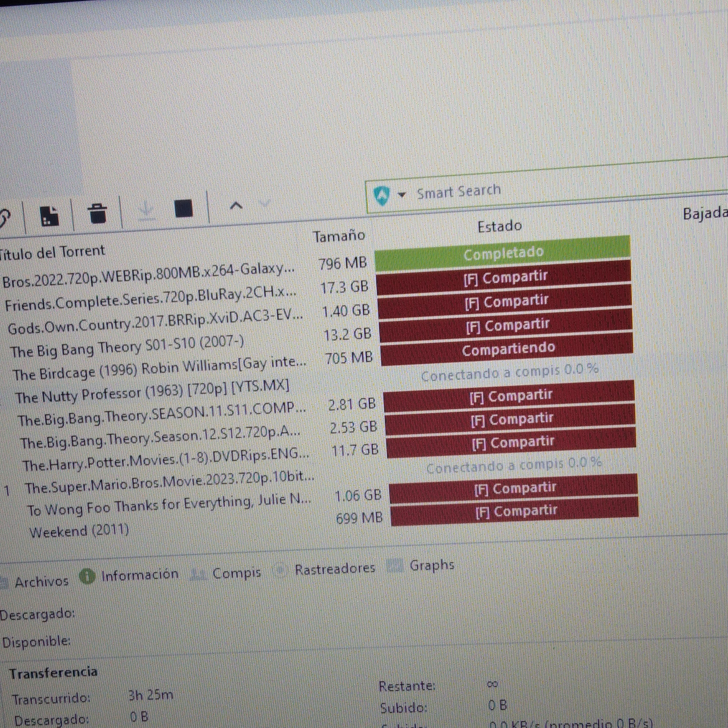Sort by Estado column header
Screen dimensions: 728x728
pos(499,227)
